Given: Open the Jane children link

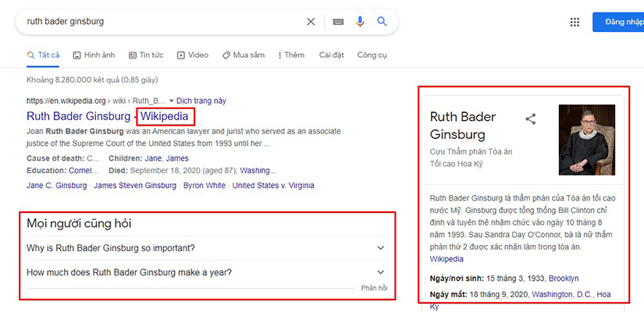Looking at the screenshot, I should pyautogui.click(x=153, y=158).
